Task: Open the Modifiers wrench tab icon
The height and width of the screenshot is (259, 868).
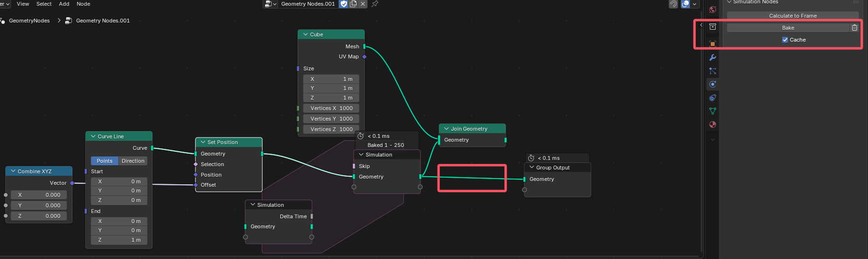Action: pyautogui.click(x=713, y=57)
